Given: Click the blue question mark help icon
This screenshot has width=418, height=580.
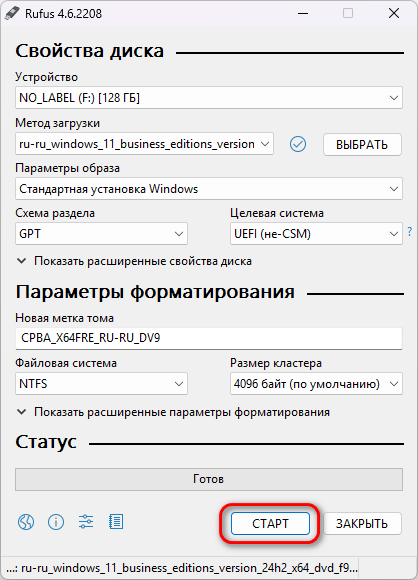Looking at the screenshot, I should 410,232.
